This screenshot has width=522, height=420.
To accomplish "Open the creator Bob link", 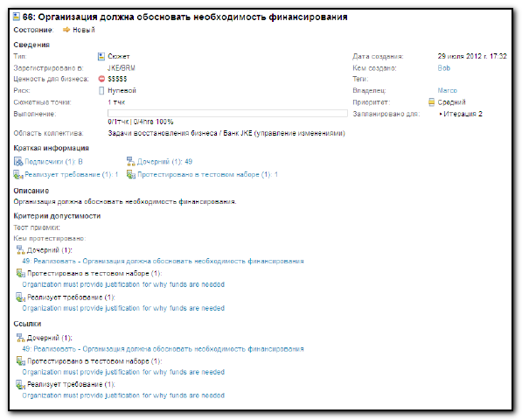I will pyautogui.click(x=444, y=68).
